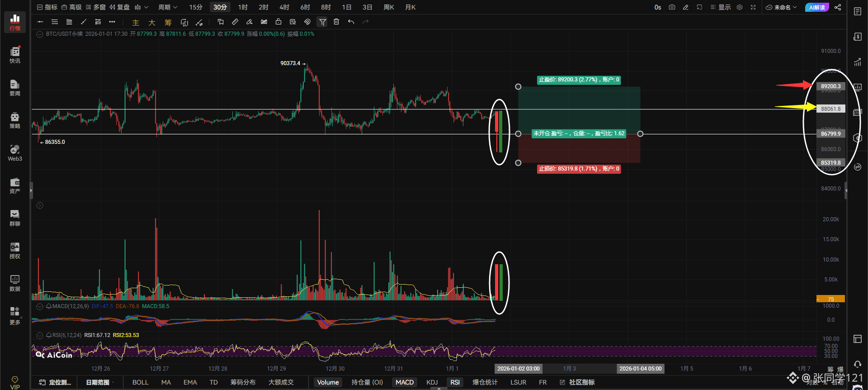Open chart settings hexagon icon
Viewport: 868px width, 390px height.
[740, 7]
